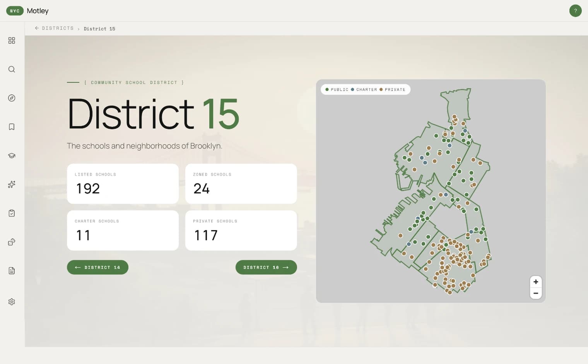Zoom out on the district map
Viewport: 588px width, 364px height.
coord(536,293)
